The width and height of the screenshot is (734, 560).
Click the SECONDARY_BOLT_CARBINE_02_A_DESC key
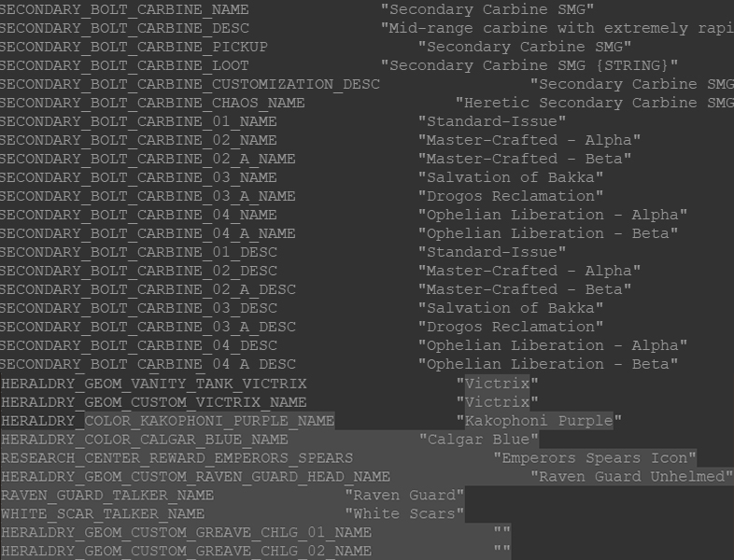click(148, 289)
